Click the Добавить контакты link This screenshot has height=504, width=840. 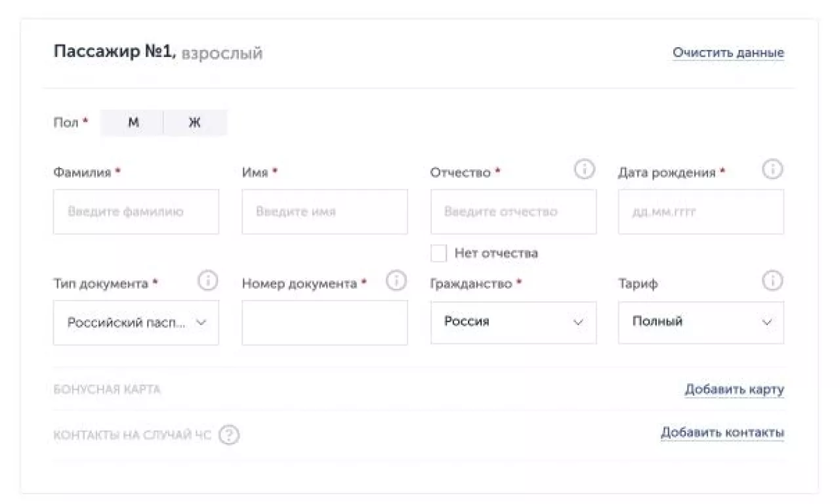click(722, 433)
